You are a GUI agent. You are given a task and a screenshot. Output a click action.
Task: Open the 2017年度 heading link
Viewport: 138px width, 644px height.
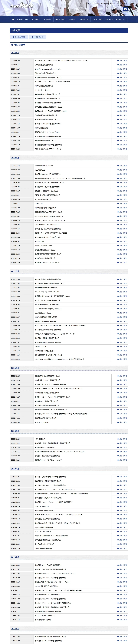click(15, 629)
